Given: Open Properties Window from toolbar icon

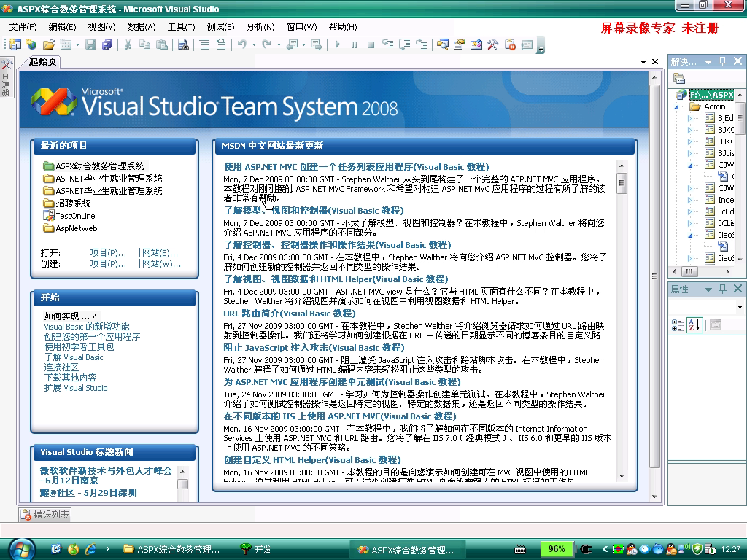Looking at the screenshot, I should [460, 44].
